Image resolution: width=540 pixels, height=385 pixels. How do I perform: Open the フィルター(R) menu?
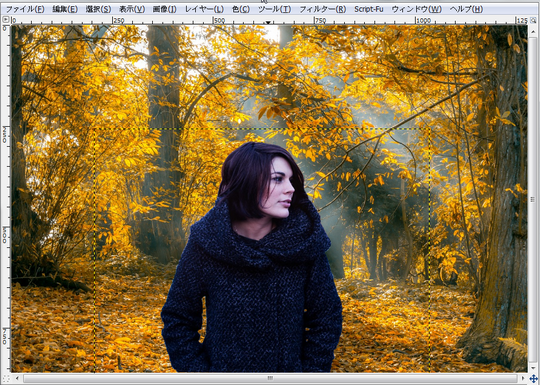pyautogui.click(x=323, y=9)
